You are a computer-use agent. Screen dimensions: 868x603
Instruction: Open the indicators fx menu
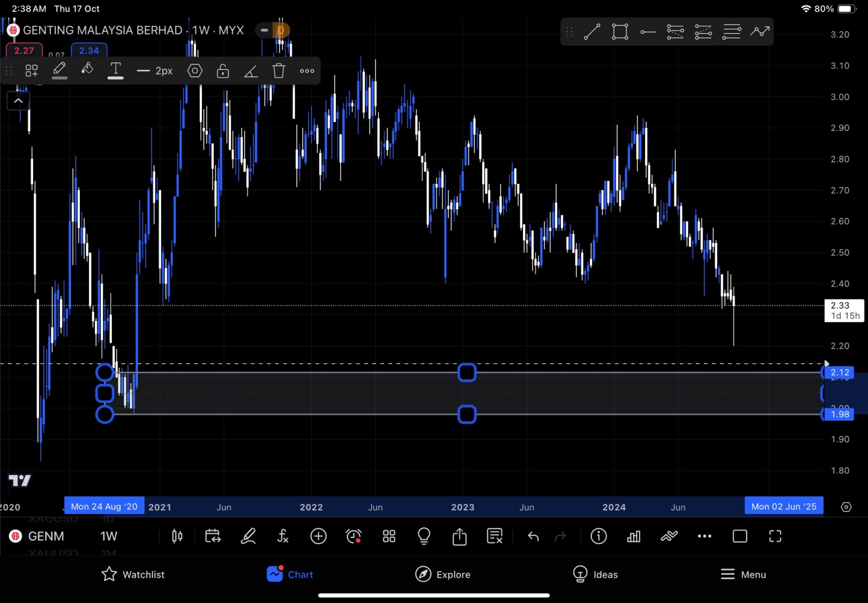click(x=283, y=536)
